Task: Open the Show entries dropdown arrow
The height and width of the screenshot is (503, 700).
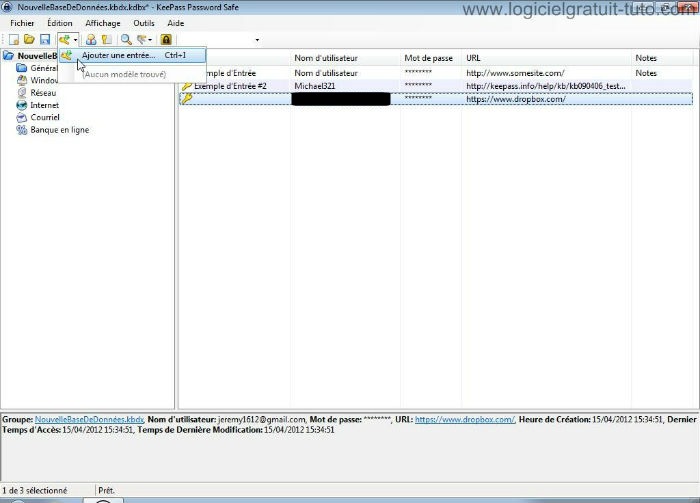Action: [x=150, y=40]
